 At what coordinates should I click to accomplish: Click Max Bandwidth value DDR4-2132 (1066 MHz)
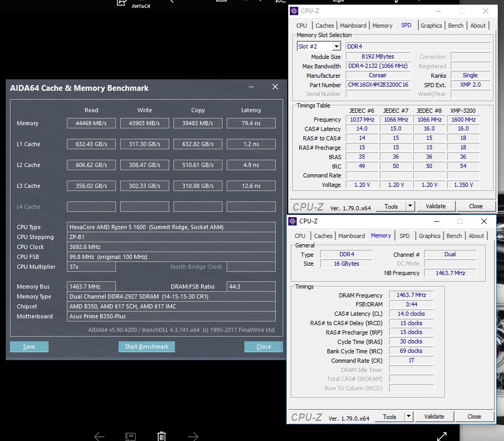(x=378, y=66)
